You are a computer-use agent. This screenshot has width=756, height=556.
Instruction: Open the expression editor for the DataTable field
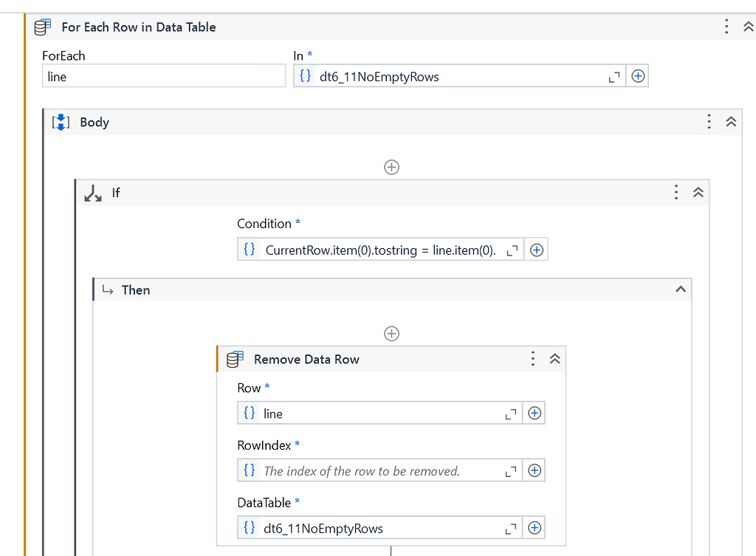[x=510, y=527]
